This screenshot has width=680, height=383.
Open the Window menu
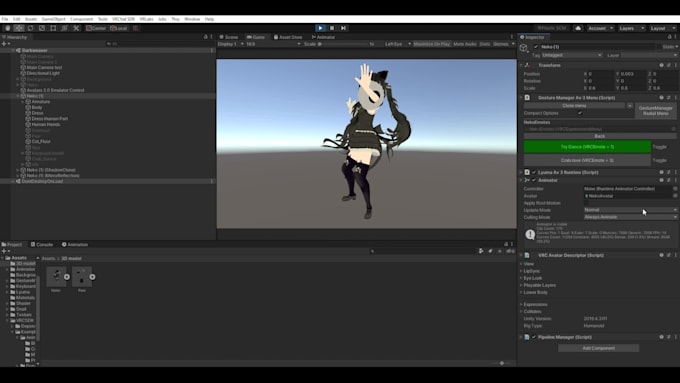coord(192,19)
